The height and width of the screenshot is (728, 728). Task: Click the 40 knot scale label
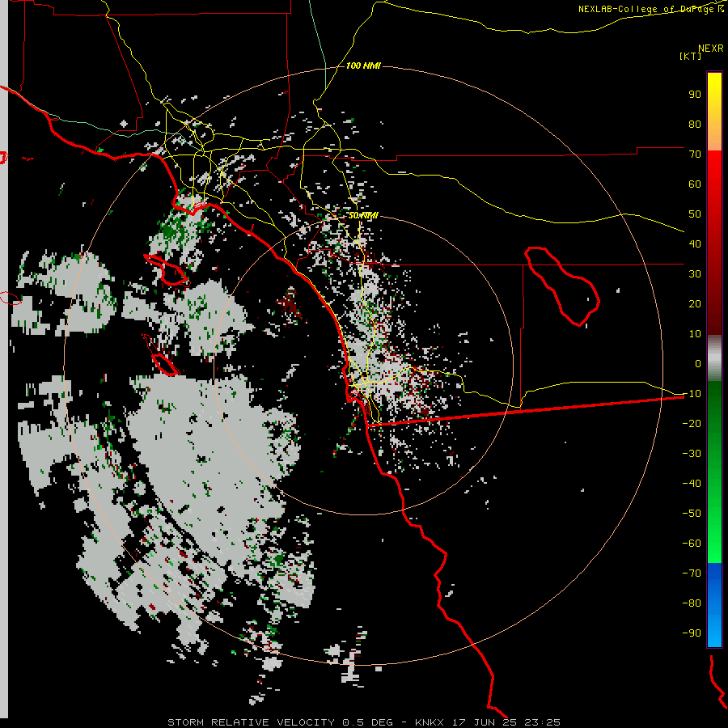click(x=695, y=243)
